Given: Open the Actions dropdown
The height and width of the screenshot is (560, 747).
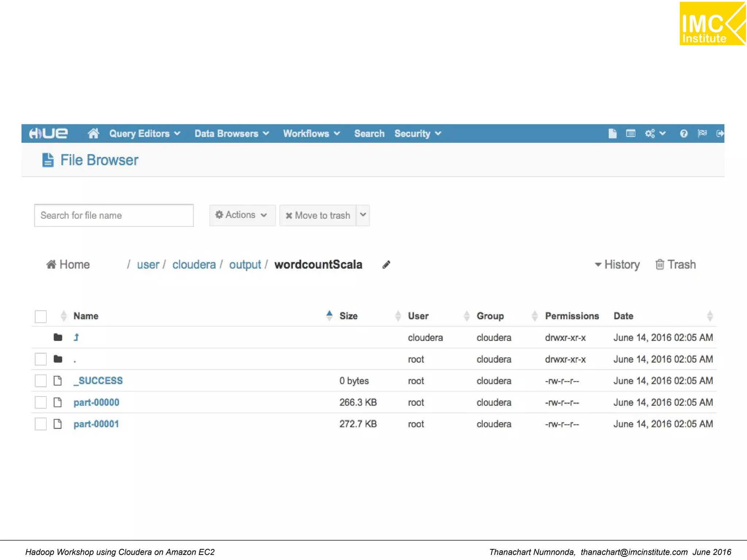Looking at the screenshot, I should 242,215.
